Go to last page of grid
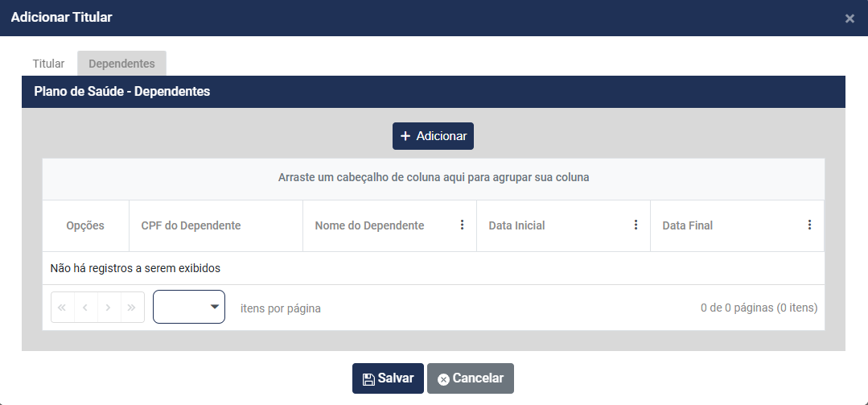 click(x=132, y=308)
